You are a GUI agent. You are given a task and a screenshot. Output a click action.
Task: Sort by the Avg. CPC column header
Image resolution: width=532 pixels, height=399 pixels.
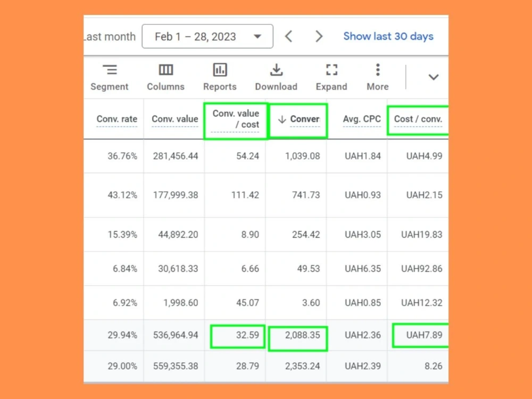[362, 119]
